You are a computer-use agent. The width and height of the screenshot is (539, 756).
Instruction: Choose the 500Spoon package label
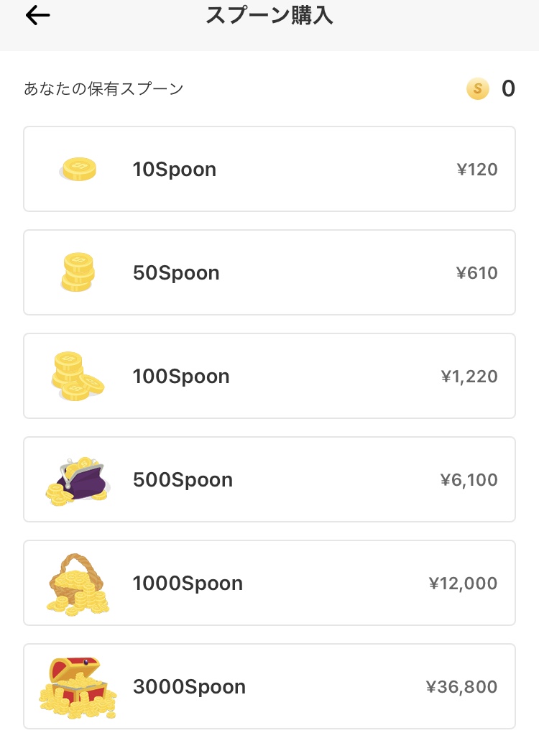(x=183, y=480)
